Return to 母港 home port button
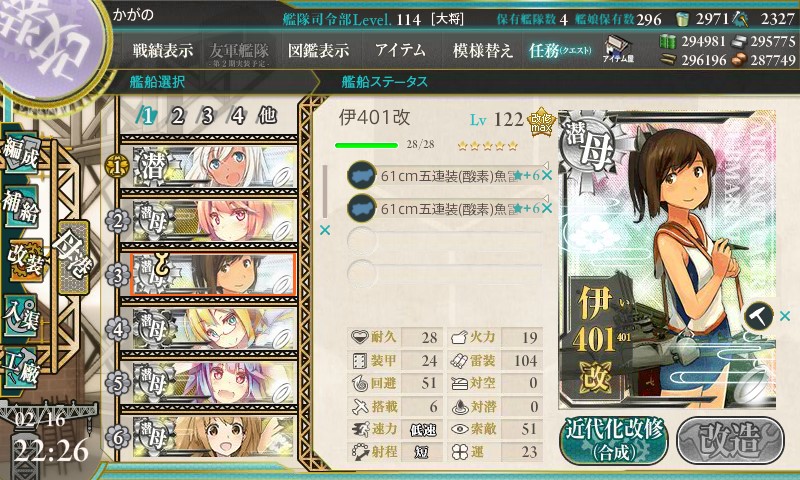Screen dimensions: 800x480 73,257
